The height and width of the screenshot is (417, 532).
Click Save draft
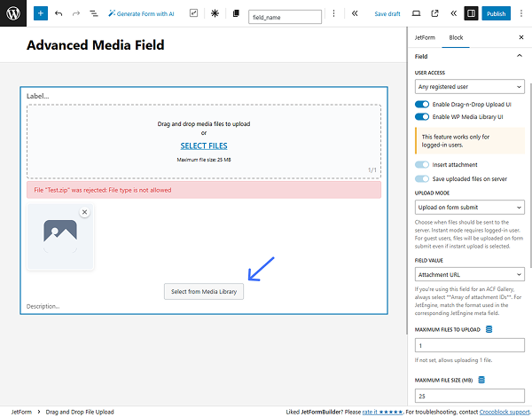(387, 13)
